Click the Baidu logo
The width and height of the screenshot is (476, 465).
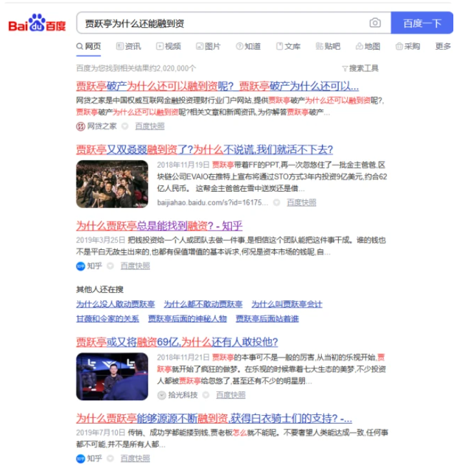pos(37,24)
